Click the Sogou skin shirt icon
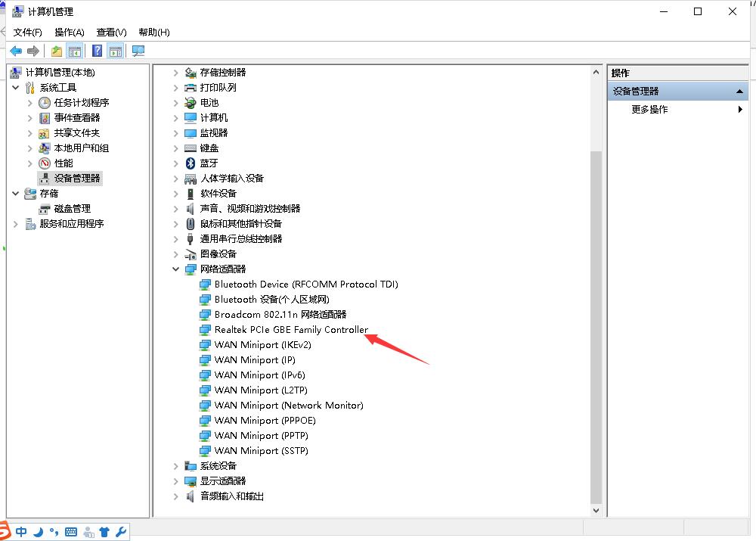The image size is (756, 541). coord(104,532)
